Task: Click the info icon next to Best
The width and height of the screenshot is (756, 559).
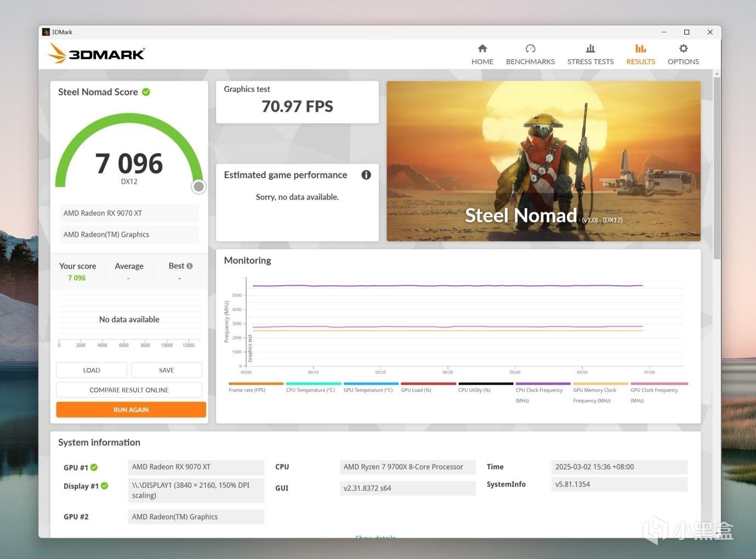Action: click(190, 266)
